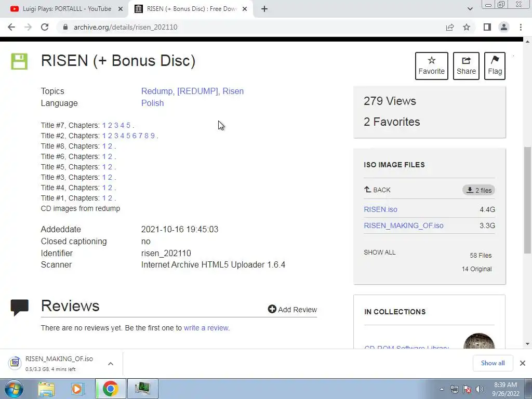Open the 58 Files link
Image resolution: width=532 pixels, height=399 pixels.
(481, 256)
